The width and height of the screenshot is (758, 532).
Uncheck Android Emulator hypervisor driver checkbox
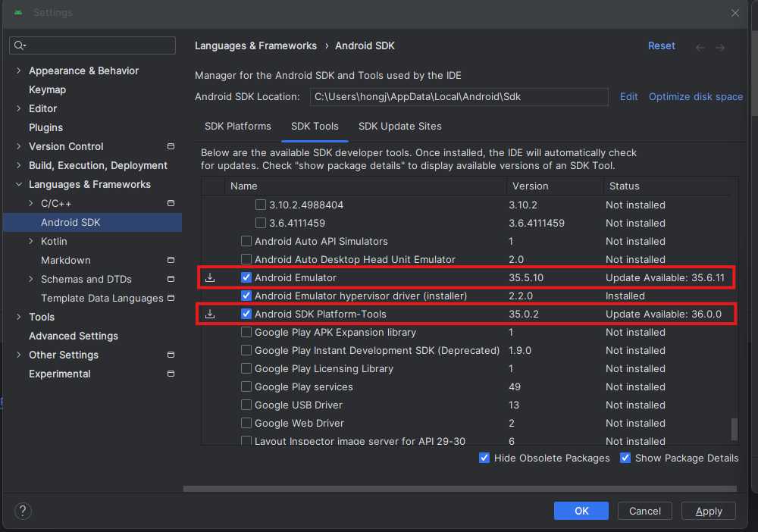246,296
